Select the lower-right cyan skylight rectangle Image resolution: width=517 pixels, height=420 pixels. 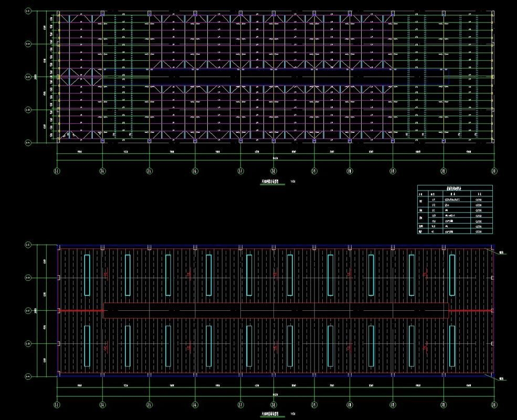coord(452,346)
